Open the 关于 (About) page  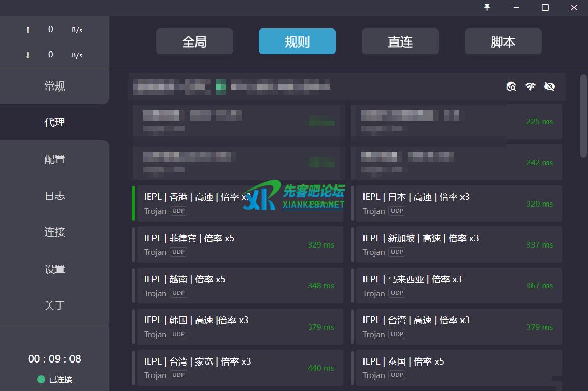(54, 306)
